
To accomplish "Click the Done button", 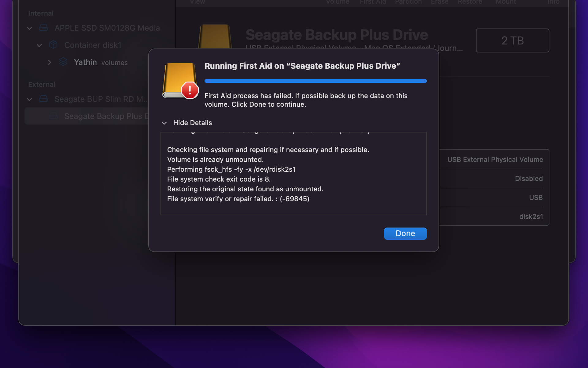I will coord(405,233).
